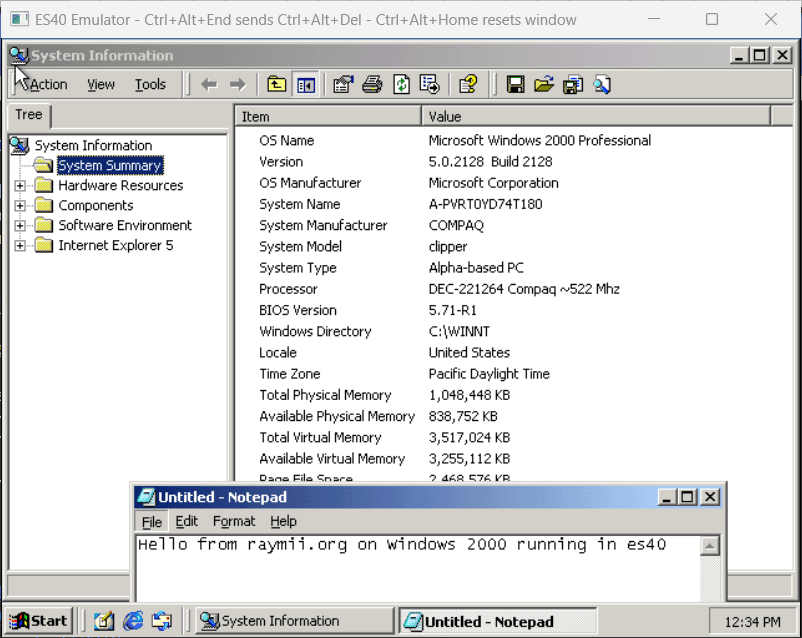Select the Hardware Resources folder
This screenshot has width=802, height=638.
[121, 185]
